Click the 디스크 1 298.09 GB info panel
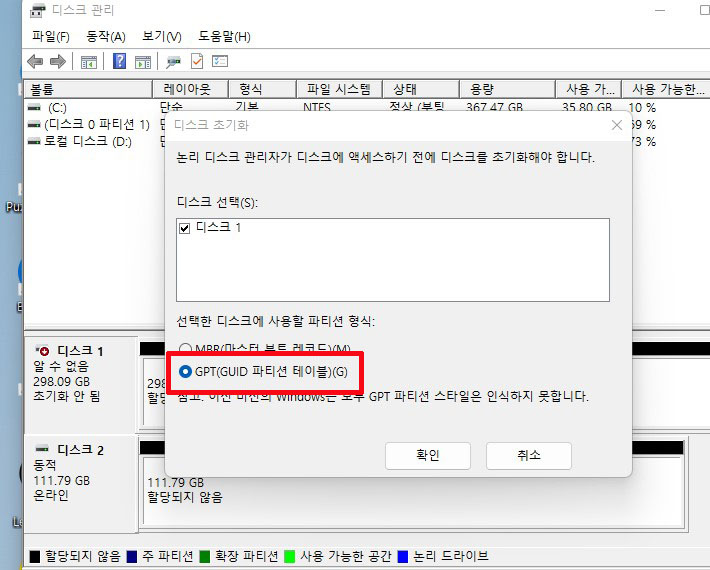This screenshot has height=570, width=710. pos(81,383)
